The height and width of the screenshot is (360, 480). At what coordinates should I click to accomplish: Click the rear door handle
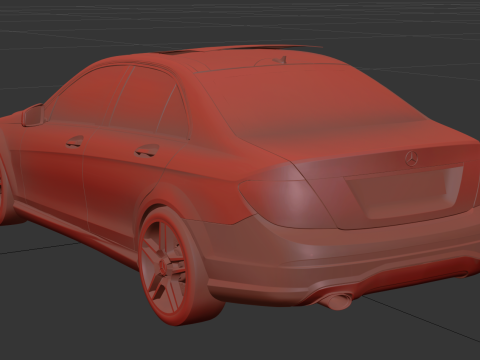(147, 150)
